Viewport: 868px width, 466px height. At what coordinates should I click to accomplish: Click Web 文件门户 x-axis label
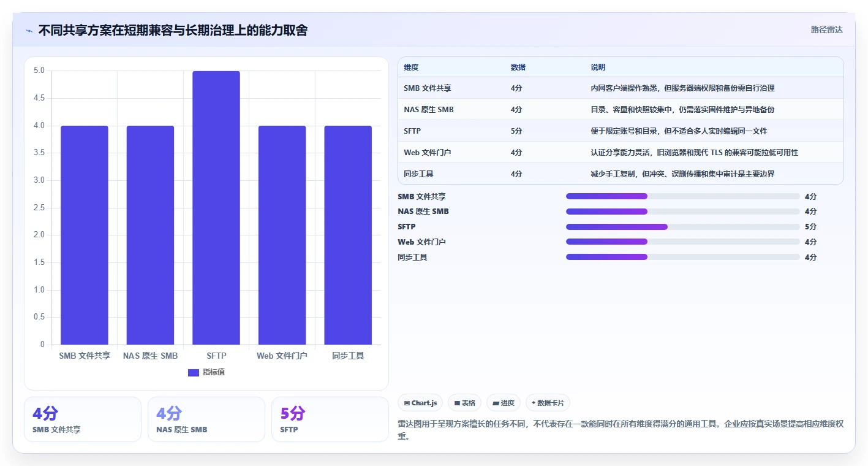point(282,356)
